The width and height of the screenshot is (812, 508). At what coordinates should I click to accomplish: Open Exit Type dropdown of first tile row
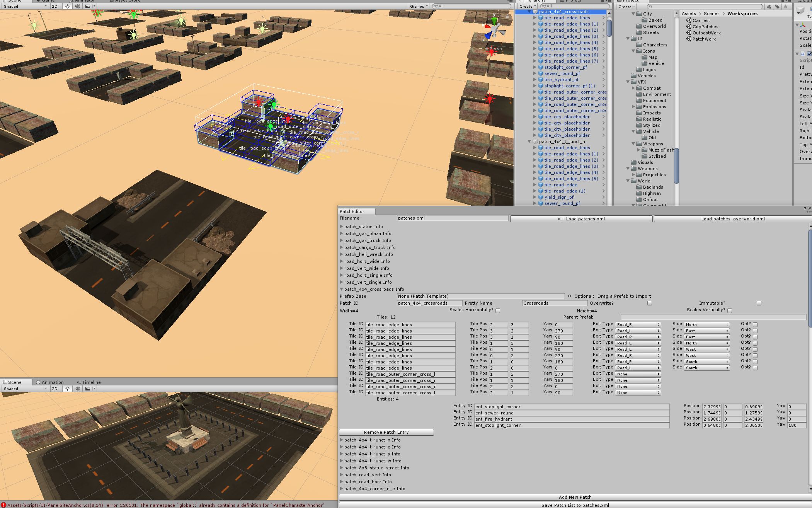point(638,325)
